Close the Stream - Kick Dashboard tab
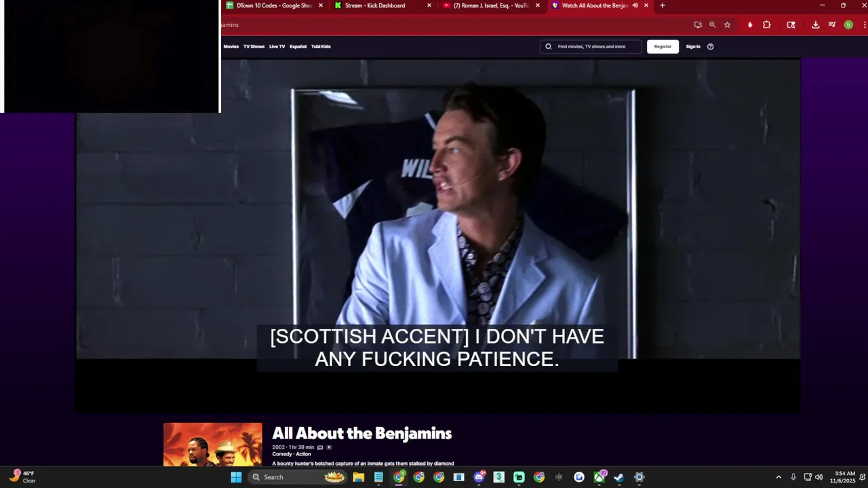 pyautogui.click(x=429, y=5)
